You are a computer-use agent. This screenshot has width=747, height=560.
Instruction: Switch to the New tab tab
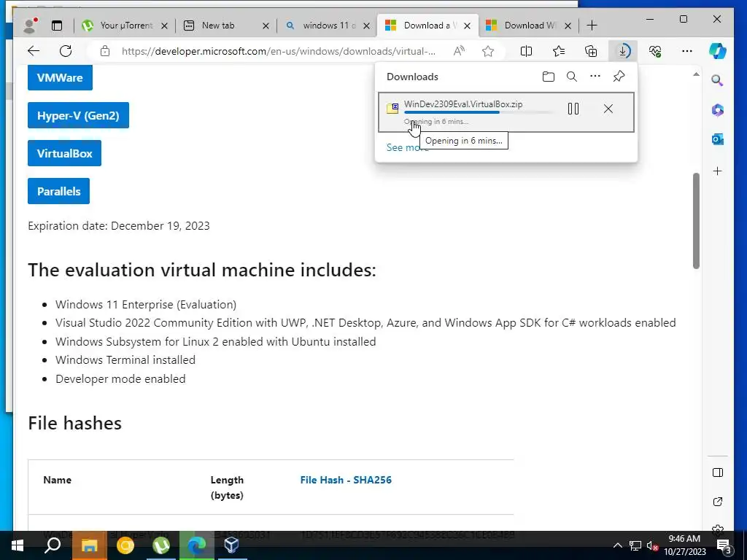pos(227,26)
